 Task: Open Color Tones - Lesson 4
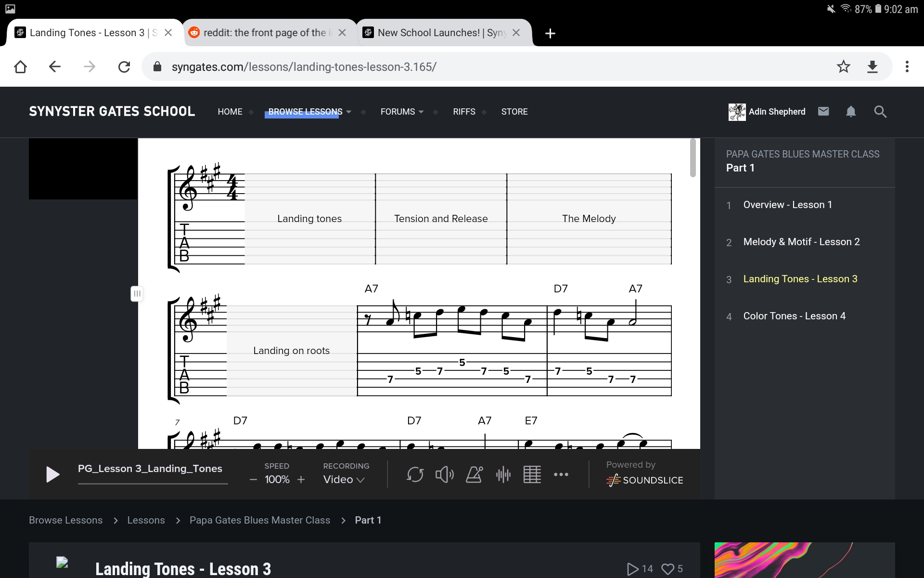[794, 316]
